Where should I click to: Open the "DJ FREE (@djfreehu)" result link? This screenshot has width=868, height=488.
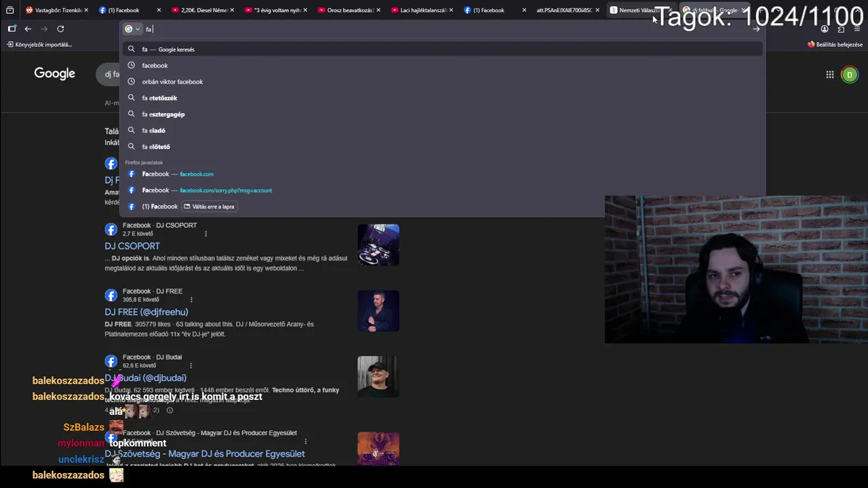[x=146, y=312]
